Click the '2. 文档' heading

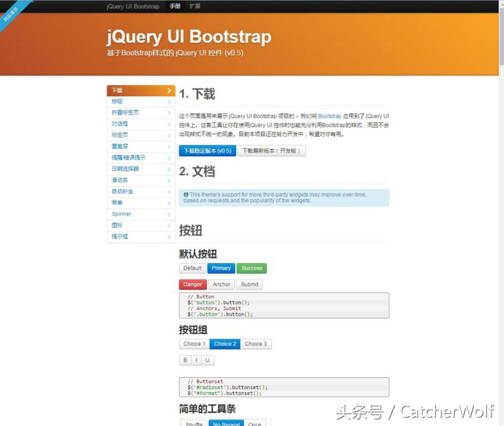click(x=197, y=171)
